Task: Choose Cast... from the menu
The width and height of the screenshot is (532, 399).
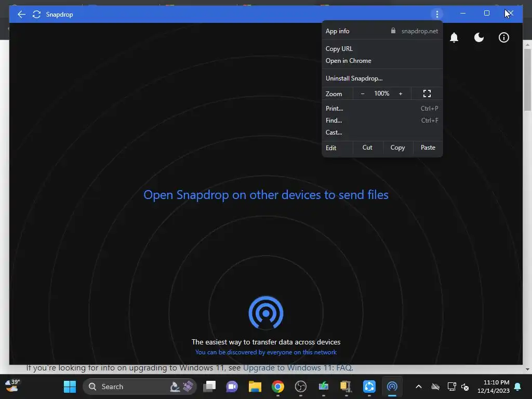Action: click(382, 132)
